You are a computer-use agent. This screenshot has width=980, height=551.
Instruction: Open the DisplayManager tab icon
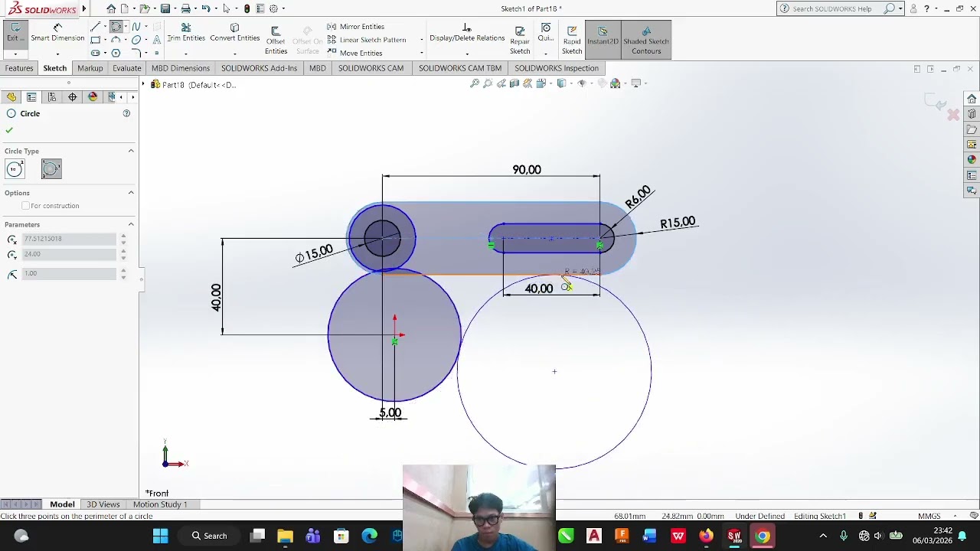pos(93,97)
